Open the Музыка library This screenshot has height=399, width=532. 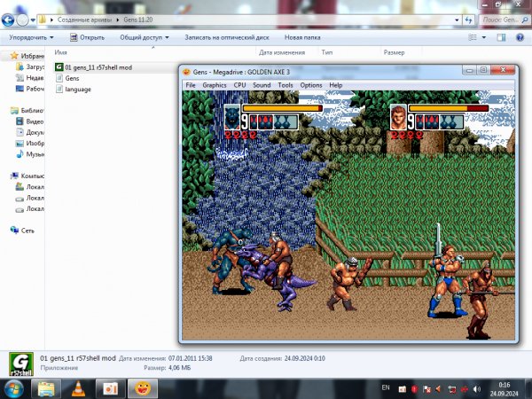(x=30, y=154)
